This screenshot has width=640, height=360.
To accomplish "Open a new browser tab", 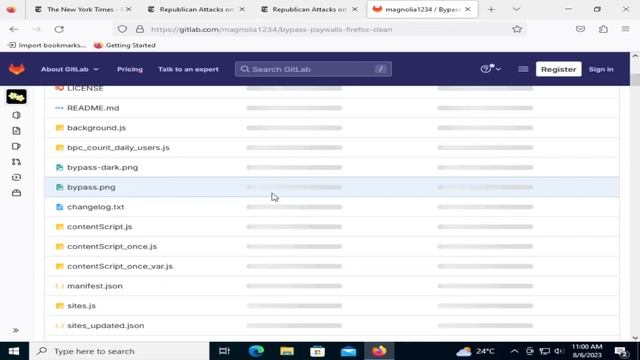I will click(x=491, y=9).
